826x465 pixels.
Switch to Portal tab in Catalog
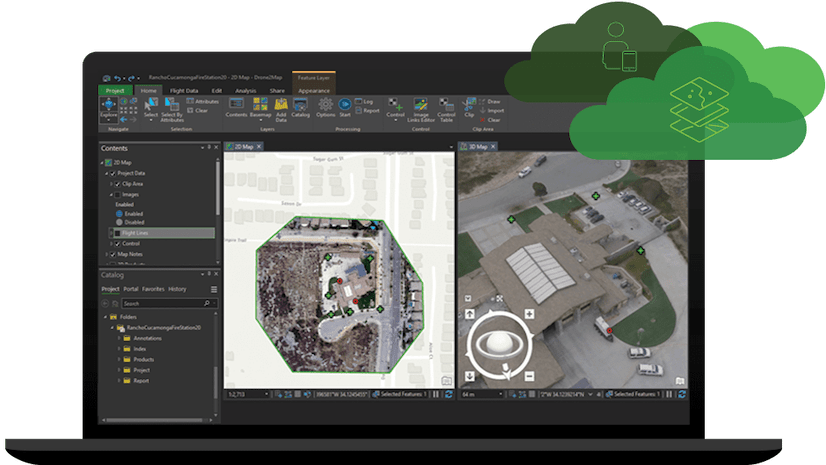131,289
